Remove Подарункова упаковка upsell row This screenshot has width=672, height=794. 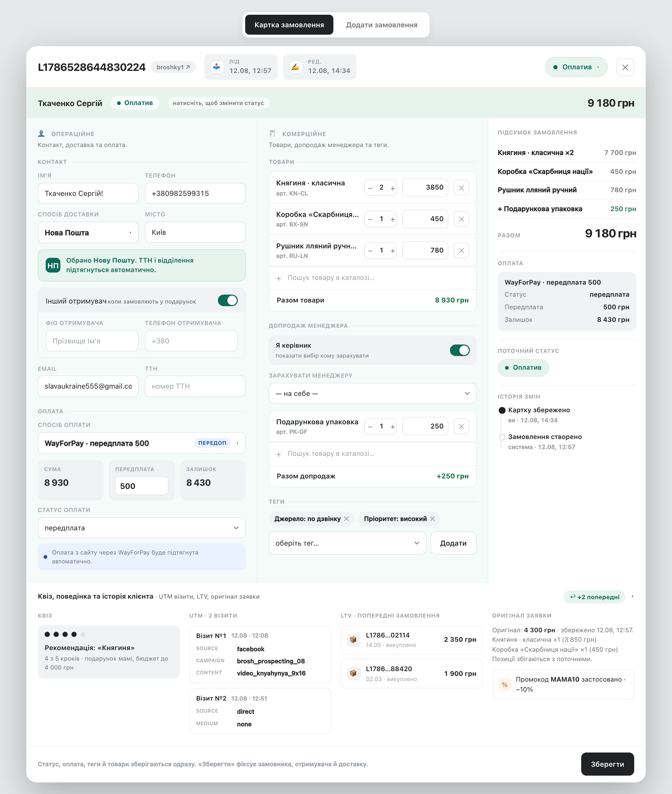coord(461,426)
